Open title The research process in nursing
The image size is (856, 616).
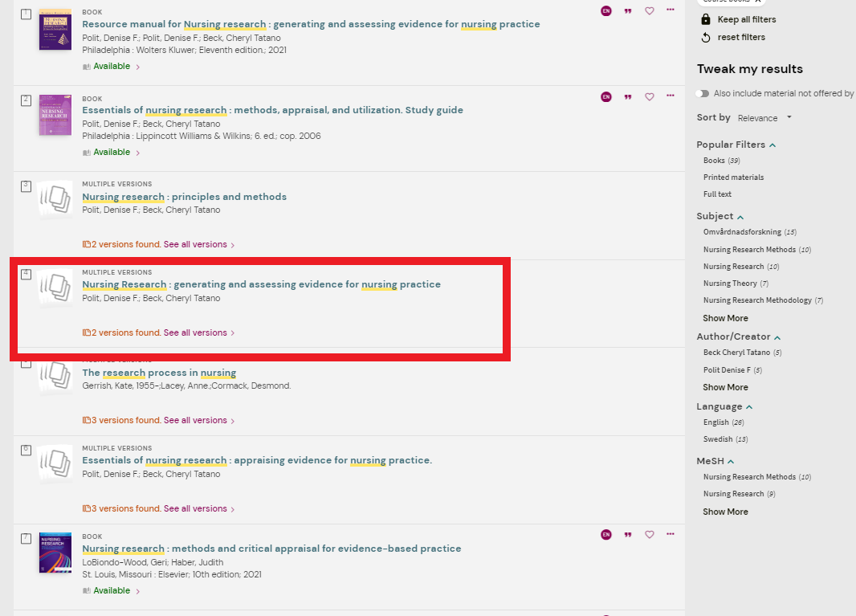pos(159,373)
